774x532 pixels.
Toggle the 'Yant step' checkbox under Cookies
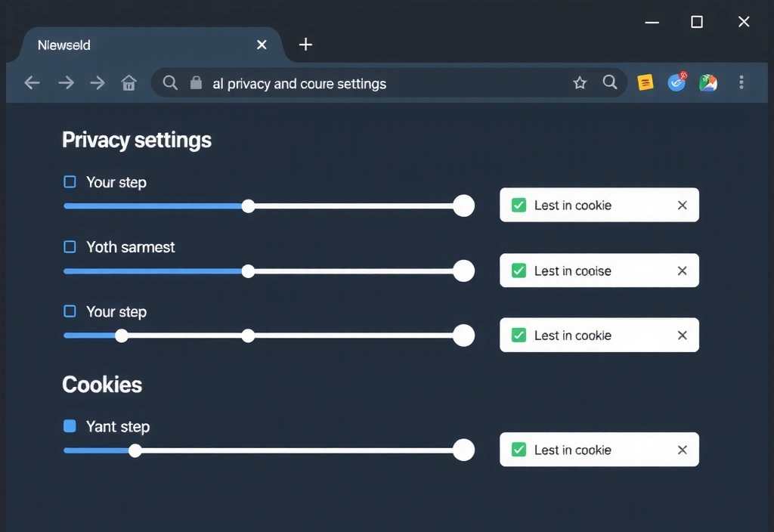69,426
